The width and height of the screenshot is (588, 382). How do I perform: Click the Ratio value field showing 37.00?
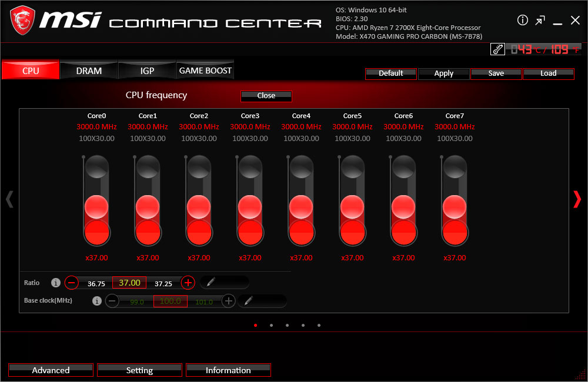[x=129, y=283]
